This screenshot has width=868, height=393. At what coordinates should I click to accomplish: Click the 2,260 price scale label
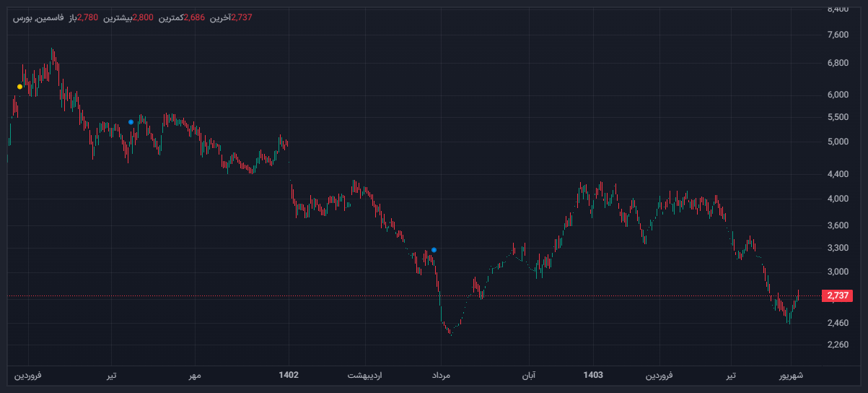pos(838,345)
